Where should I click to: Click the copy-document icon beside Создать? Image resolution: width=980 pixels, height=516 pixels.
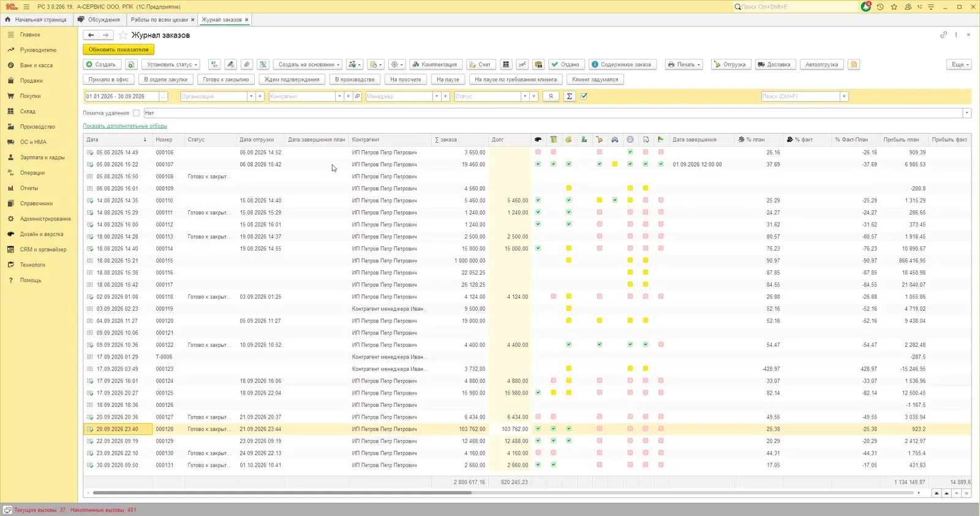pos(131,64)
